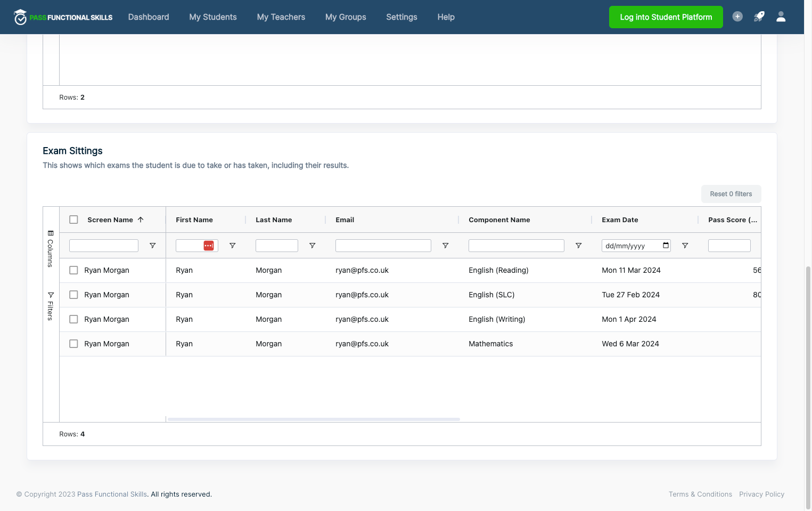Screen dimensions: 812x511
Task: Sort by Component Name column header
Action: (499, 220)
